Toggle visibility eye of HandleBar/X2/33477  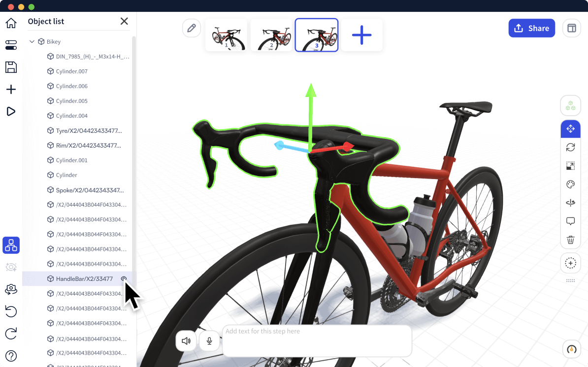[x=124, y=278]
